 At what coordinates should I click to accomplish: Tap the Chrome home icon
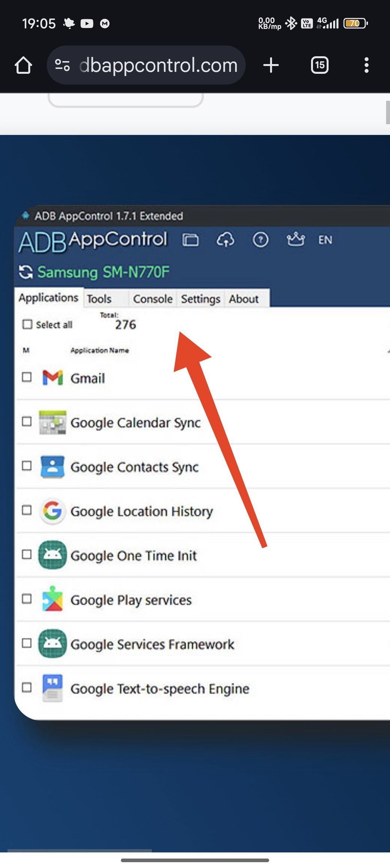coord(23,65)
